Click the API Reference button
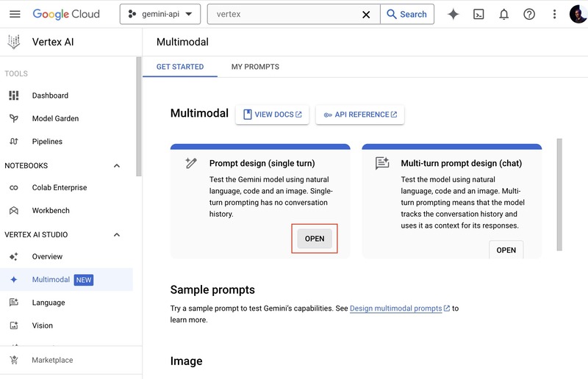Image resolution: width=588 pixels, height=379 pixels. click(x=360, y=115)
